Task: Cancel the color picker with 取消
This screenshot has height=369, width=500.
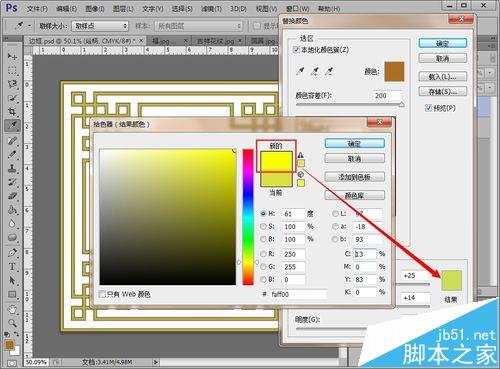Action: click(354, 158)
